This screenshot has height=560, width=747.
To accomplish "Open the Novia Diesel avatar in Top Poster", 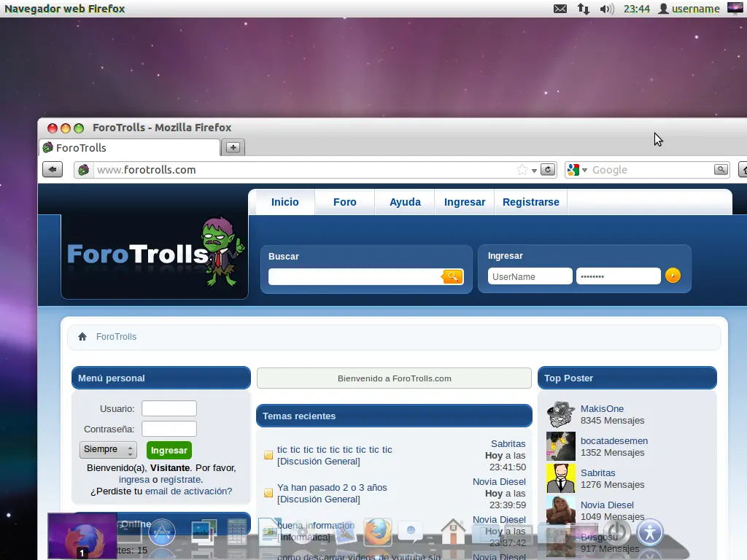I will point(561,510).
